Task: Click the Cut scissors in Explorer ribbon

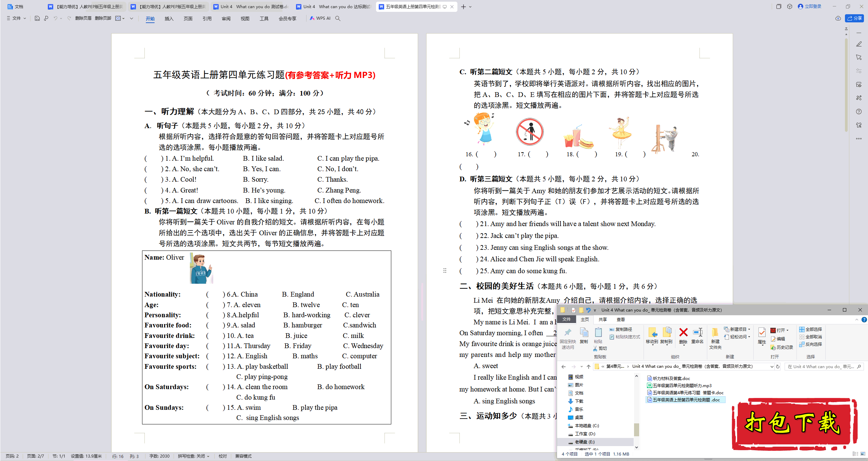Action: pos(600,348)
